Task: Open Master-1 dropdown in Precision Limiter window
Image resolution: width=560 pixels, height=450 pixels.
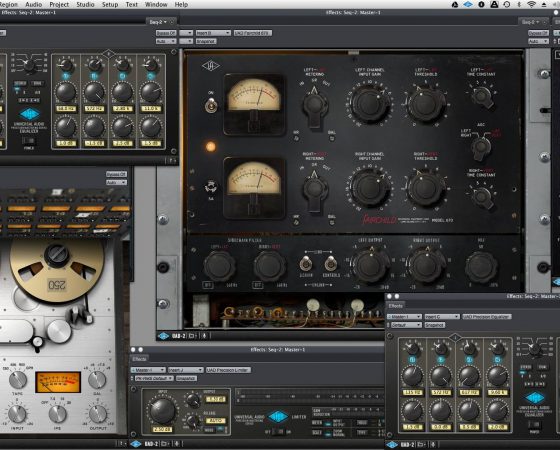Action: coord(148,370)
